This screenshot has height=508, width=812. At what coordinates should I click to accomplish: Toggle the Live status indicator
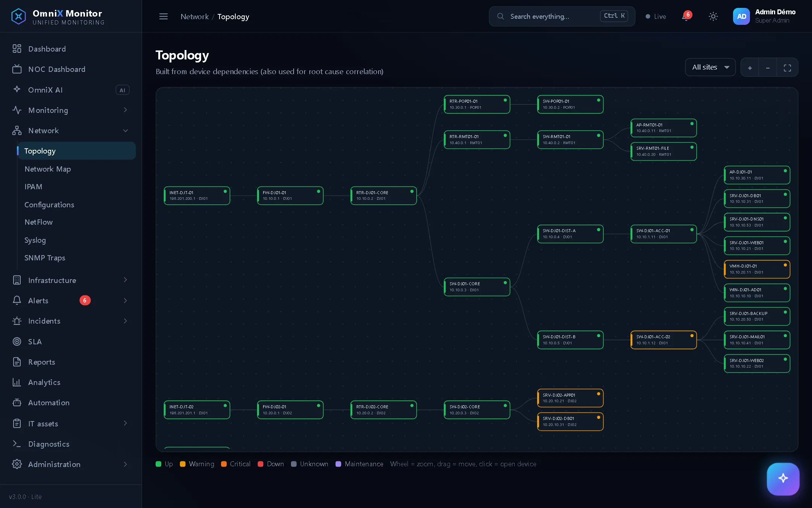[x=656, y=17]
